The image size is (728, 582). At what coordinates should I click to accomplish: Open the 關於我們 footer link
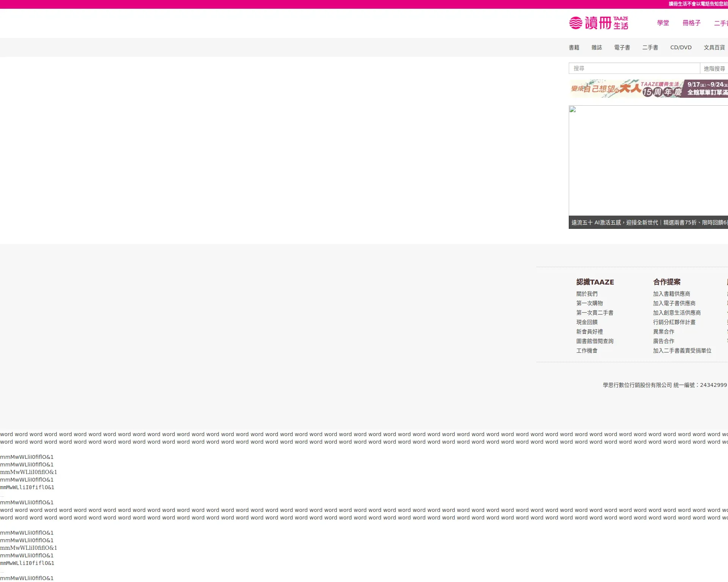click(x=587, y=294)
